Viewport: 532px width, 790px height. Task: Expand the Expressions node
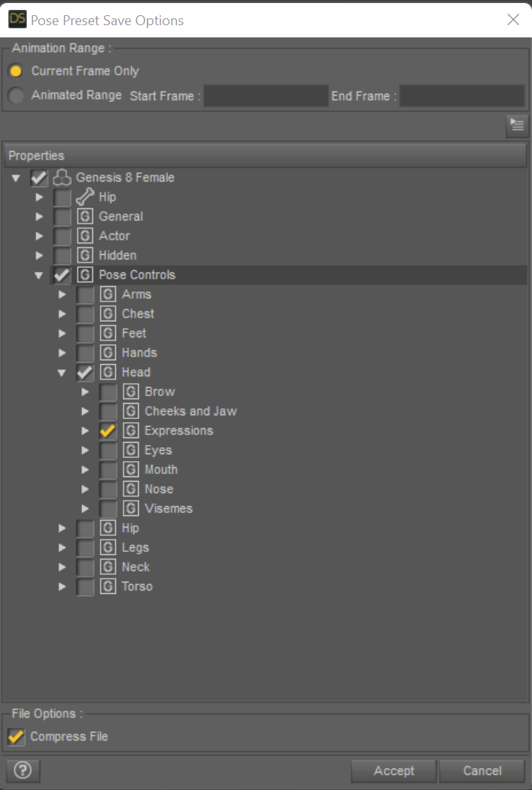pos(85,430)
